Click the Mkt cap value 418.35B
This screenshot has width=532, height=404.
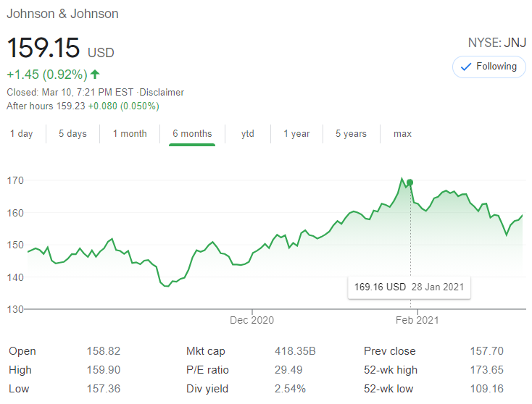pyautogui.click(x=295, y=351)
